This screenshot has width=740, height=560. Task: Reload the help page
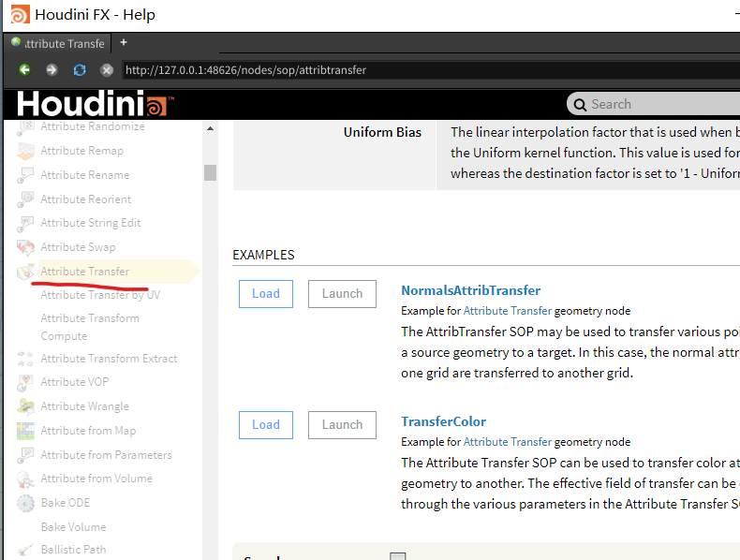coord(80,70)
